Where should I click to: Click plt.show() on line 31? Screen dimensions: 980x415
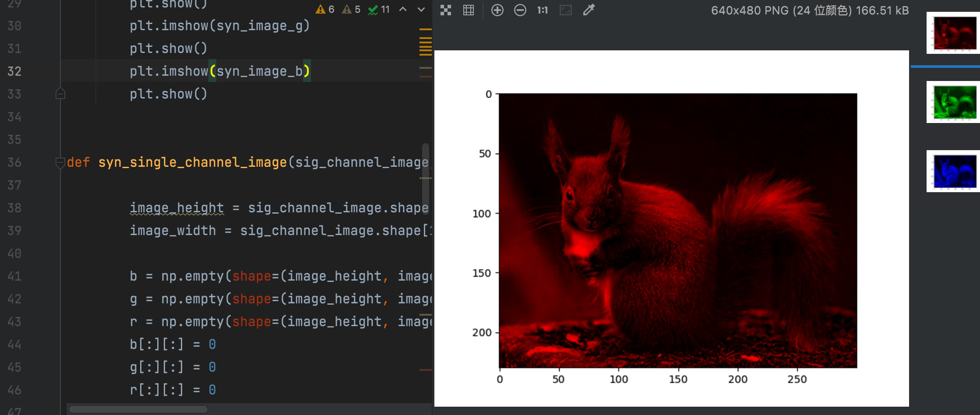coord(169,49)
